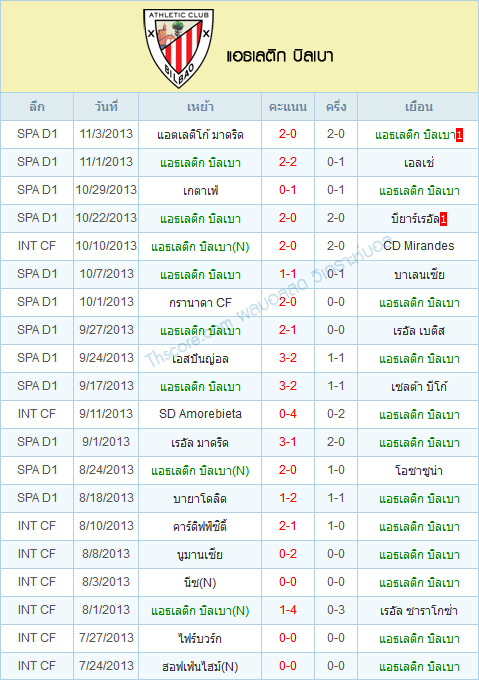
Task: Click away team แอธเลติก บิลเบา on 8/10/2013
Action: tap(419, 526)
